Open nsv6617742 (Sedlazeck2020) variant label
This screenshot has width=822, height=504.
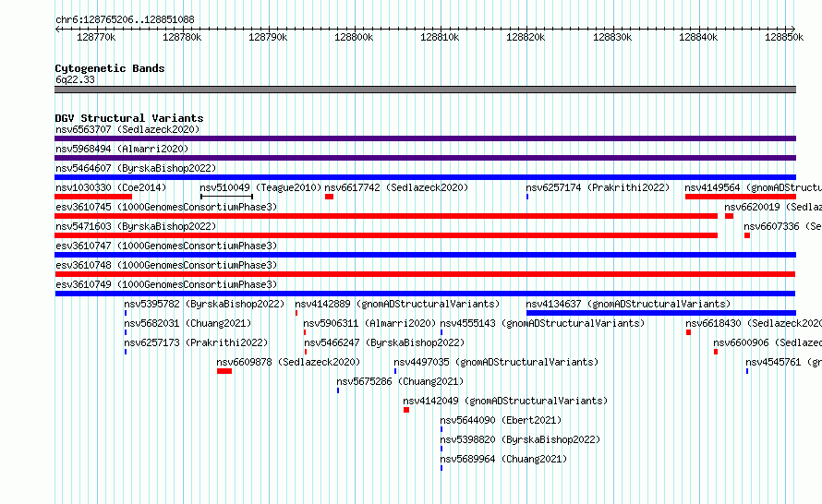coord(396,187)
